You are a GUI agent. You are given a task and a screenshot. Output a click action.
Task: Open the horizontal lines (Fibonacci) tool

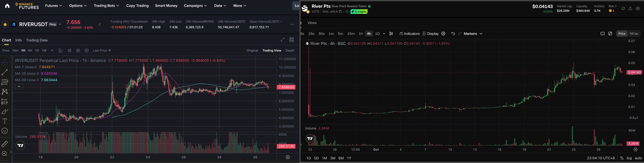[5, 82]
